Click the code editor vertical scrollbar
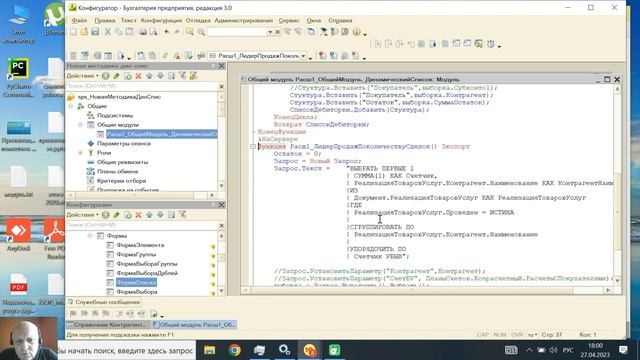The height and width of the screenshot is (360, 640). (x=617, y=184)
